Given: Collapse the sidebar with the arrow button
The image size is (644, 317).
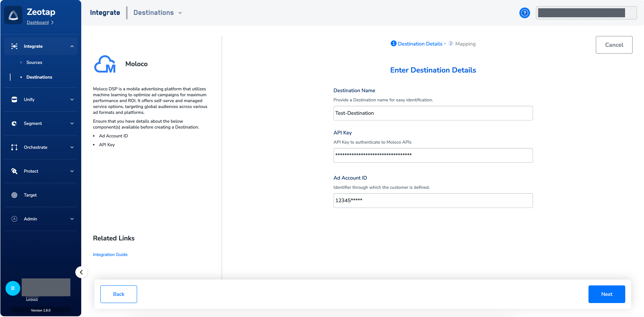Looking at the screenshot, I should pyautogui.click(x=81, y=272).
